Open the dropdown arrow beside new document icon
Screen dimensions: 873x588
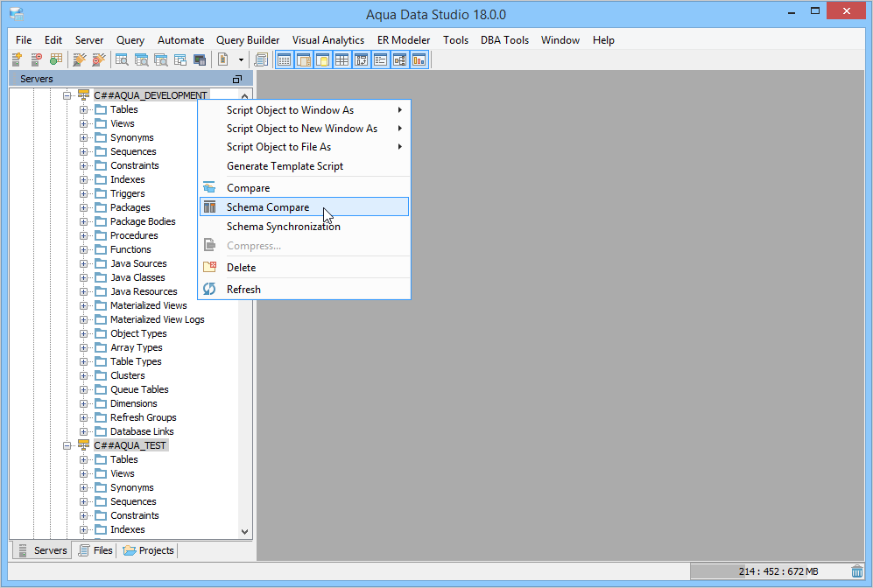(x=241, y=59)
